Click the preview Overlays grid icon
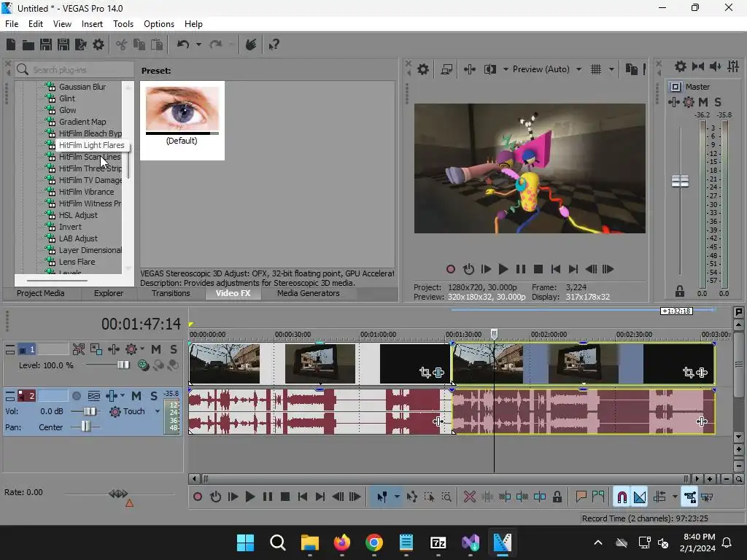747x560 pixels. coord(596,69)
